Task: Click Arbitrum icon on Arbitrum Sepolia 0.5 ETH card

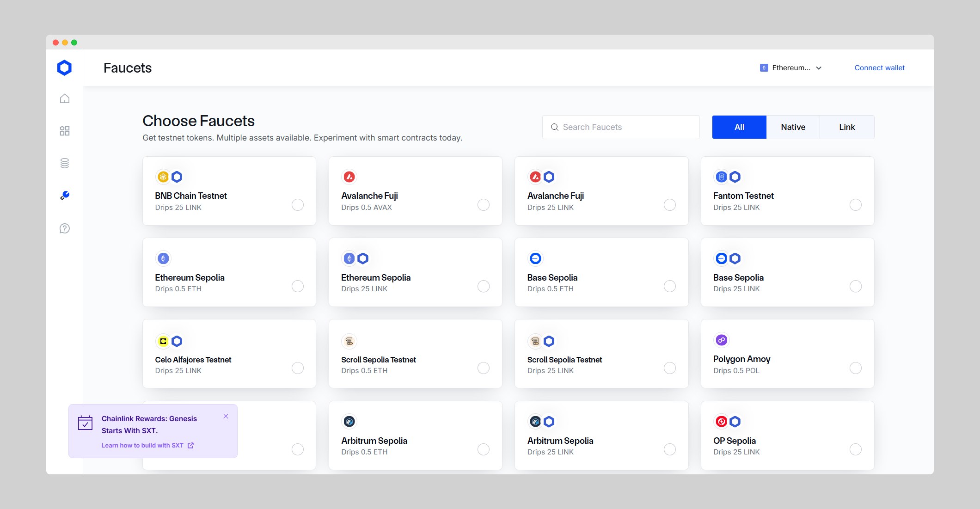Action: (x=349, y=422)
